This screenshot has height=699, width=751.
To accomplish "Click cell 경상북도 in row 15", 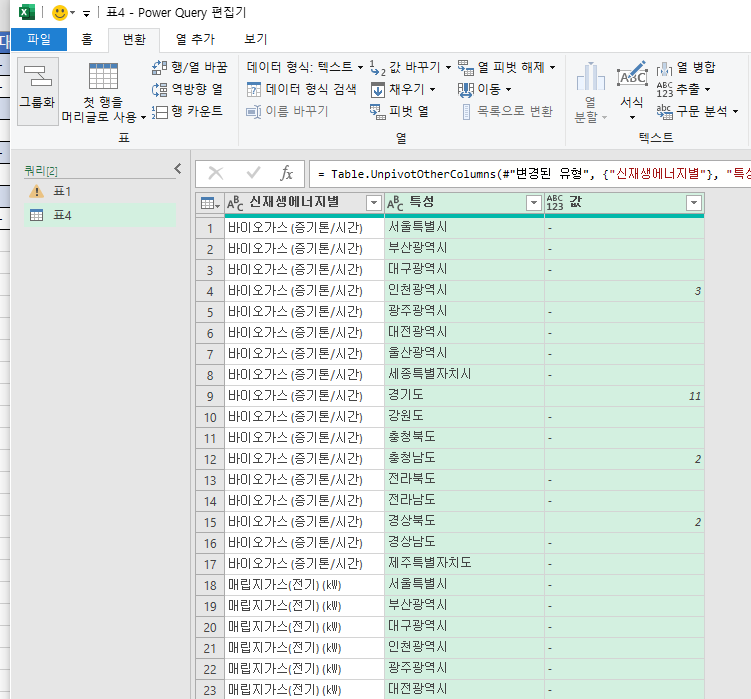I will pyautogui.click(x=464, y=522).
